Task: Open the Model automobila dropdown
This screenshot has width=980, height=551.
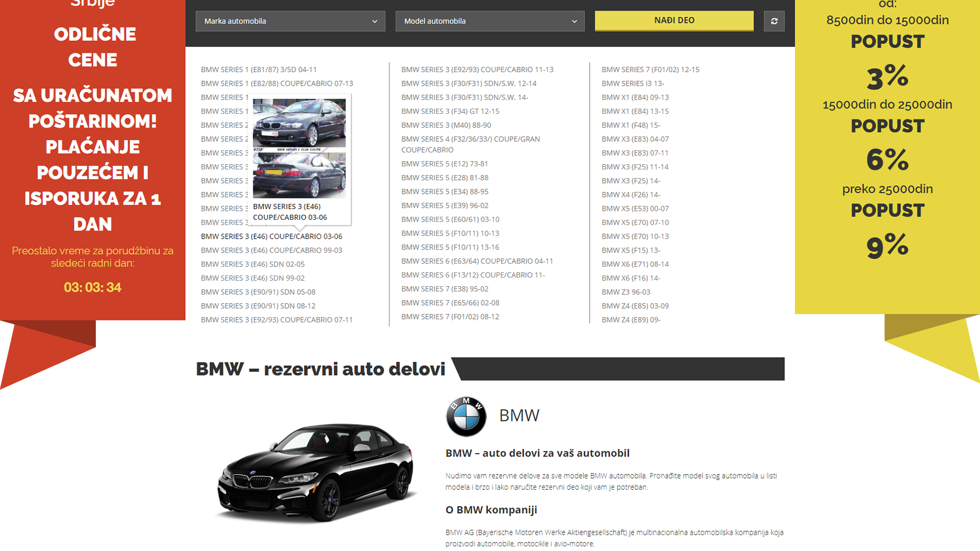Action: (490, 21)
